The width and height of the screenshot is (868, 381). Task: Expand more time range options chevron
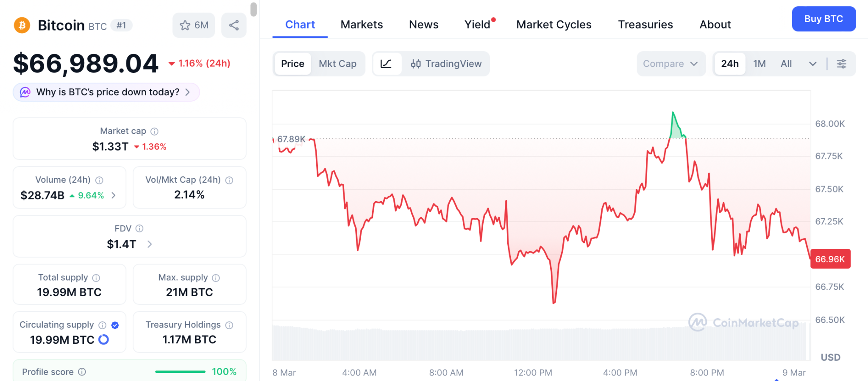812,64
